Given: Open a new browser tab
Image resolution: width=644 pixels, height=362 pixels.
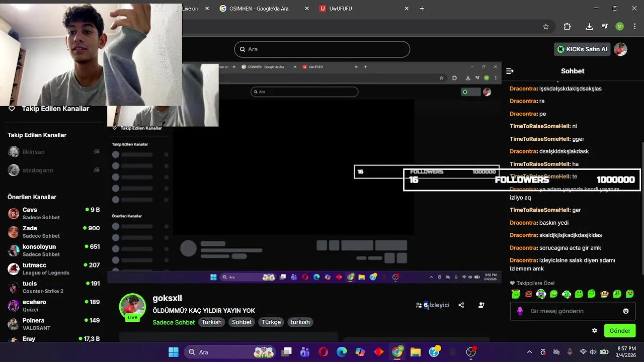Looking at the screenshot, I should [x=422, y=9].
